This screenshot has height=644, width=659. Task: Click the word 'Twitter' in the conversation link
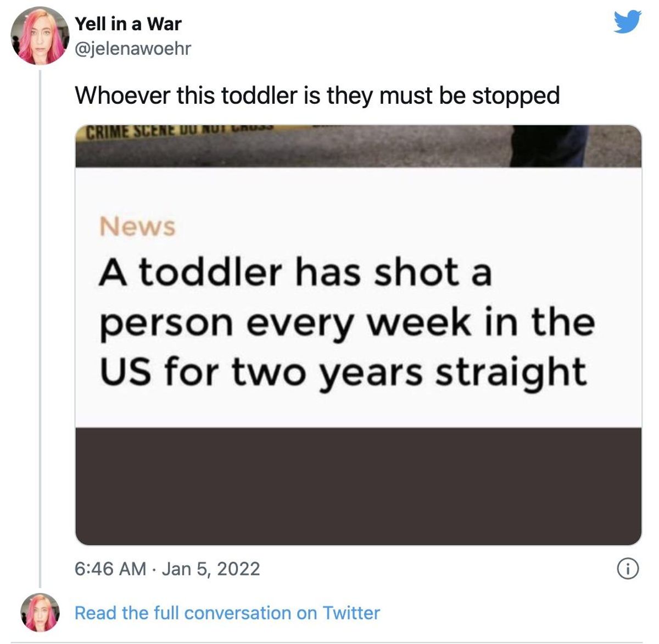tap(351, 613)
